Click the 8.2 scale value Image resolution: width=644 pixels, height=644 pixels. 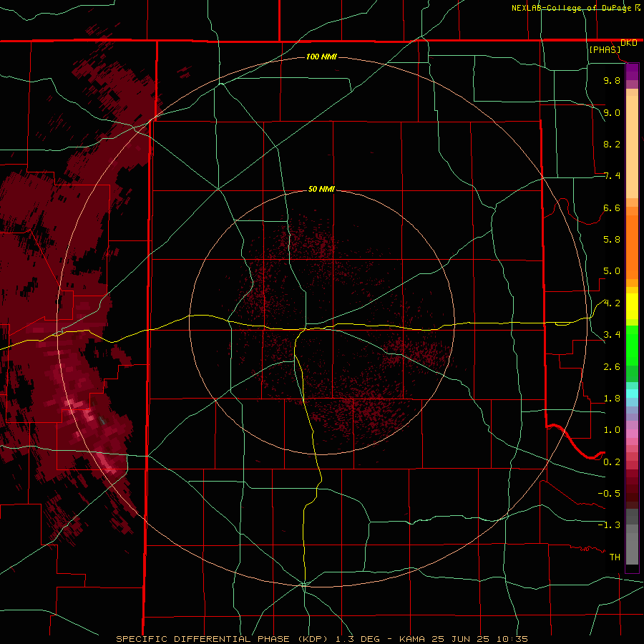(x=612, y=144)
